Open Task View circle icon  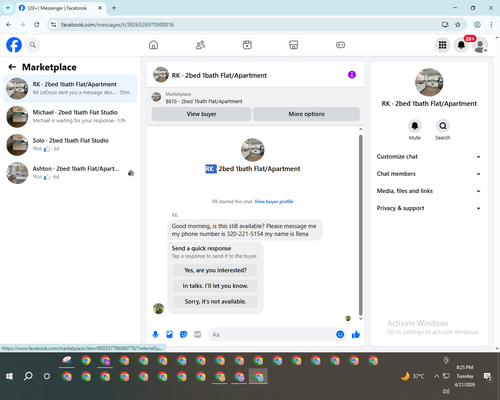click(47, 376)
